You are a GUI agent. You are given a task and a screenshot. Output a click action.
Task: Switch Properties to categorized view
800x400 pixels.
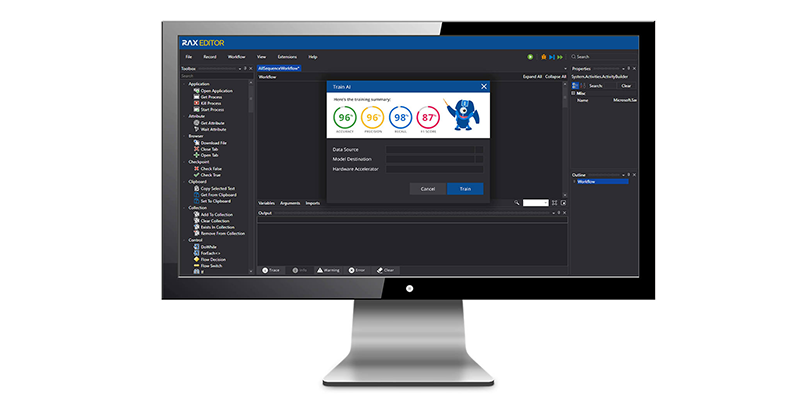[x=574, y=86]
